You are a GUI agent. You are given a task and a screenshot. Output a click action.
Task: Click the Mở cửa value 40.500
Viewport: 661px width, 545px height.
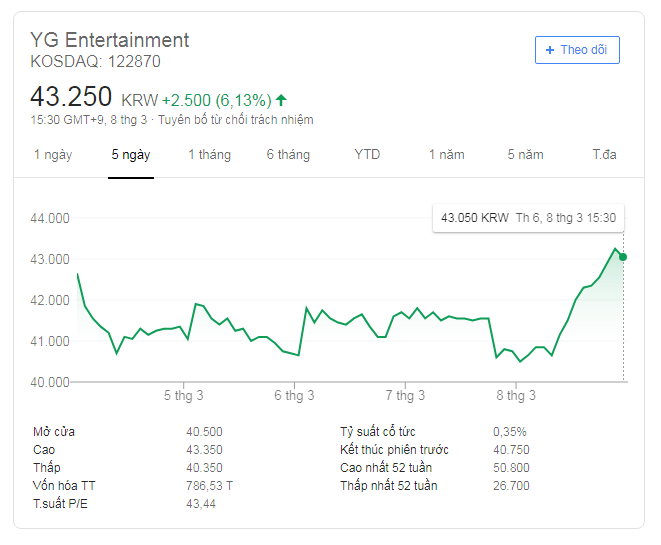[204, 432]
